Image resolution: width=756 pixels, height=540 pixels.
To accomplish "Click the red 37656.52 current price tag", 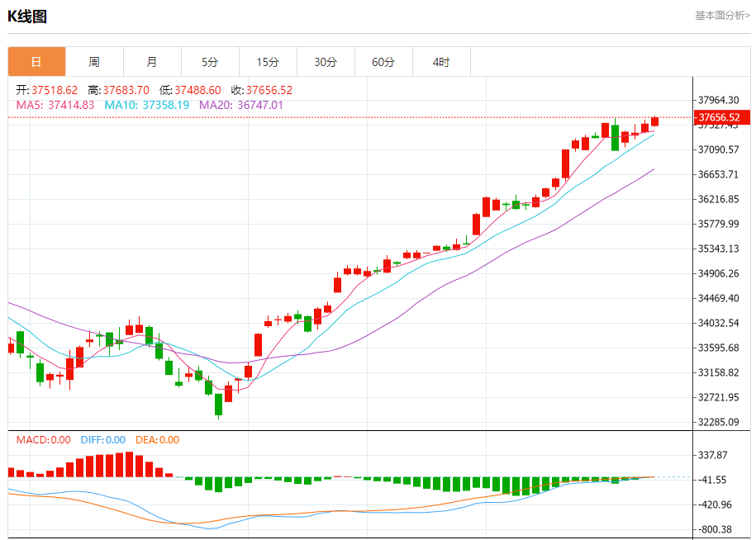I will (x=722, y=117).
